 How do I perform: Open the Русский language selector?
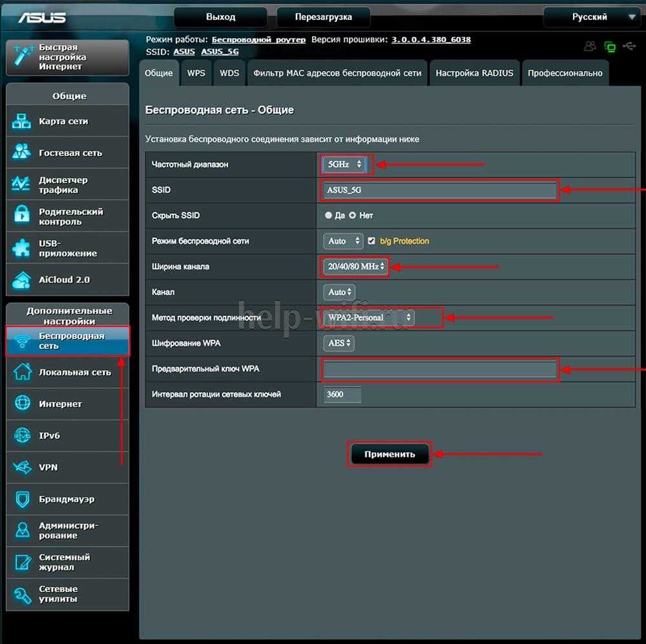tap(590, 17)
